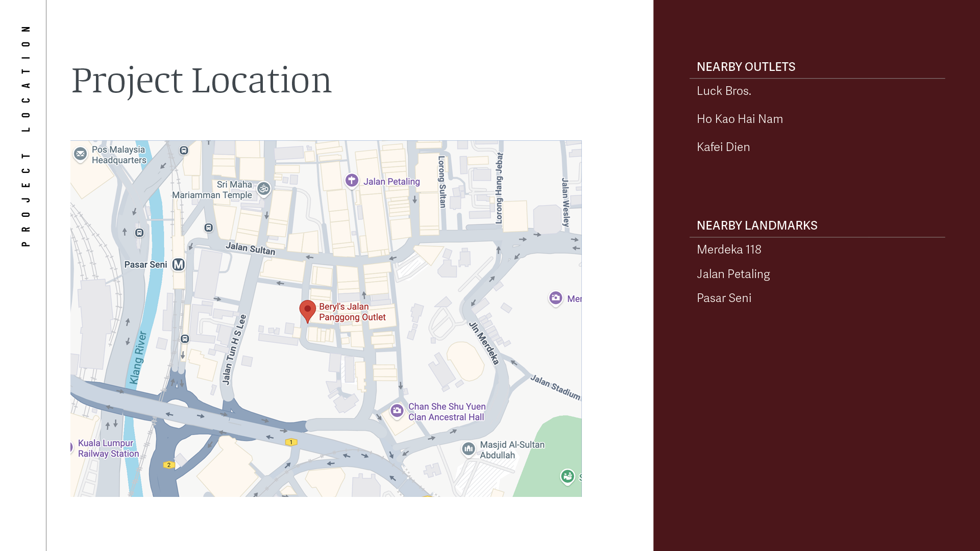Click the Kuala Lumpur Railway Station label
Viewport: 980px width, 551px height.
click(x=108, y=448)
